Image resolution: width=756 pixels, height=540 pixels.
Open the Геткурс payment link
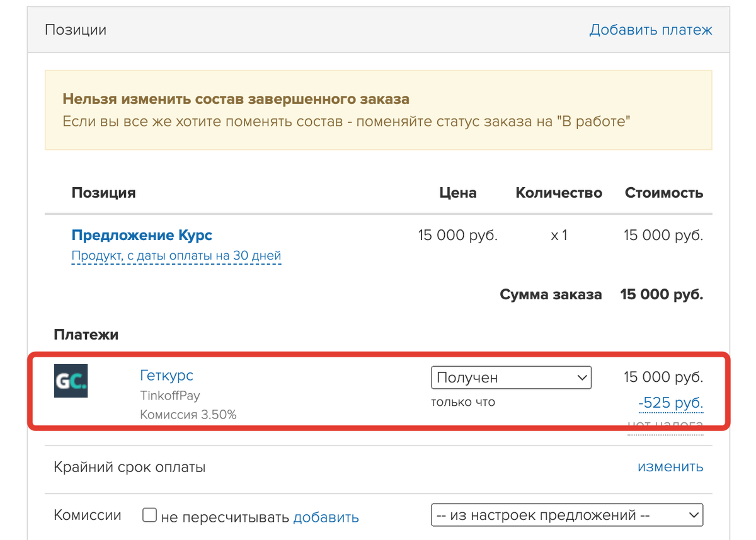coord(166,376)
